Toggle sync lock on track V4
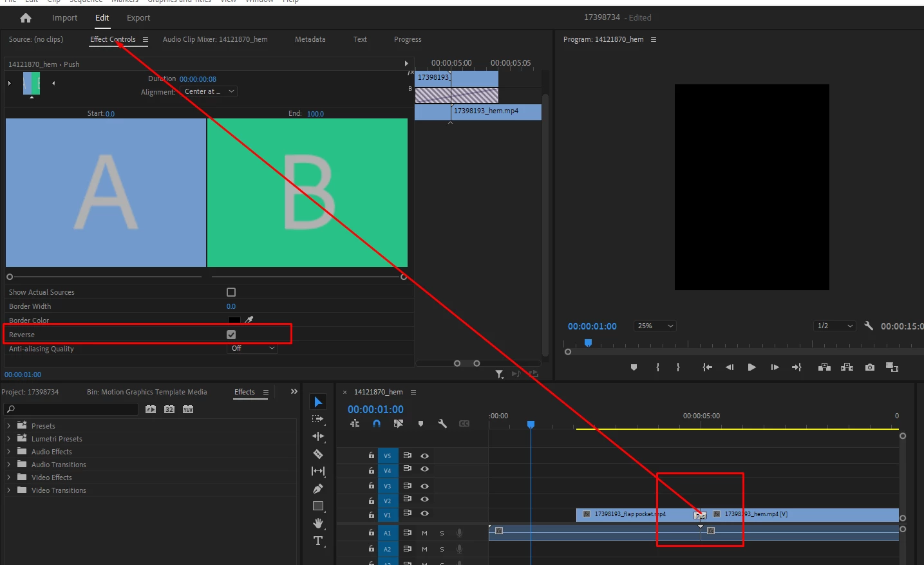 (408, 469)
